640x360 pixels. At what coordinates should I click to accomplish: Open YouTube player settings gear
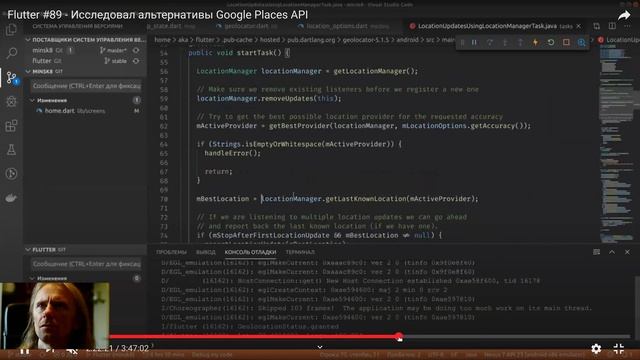[596, 348]
